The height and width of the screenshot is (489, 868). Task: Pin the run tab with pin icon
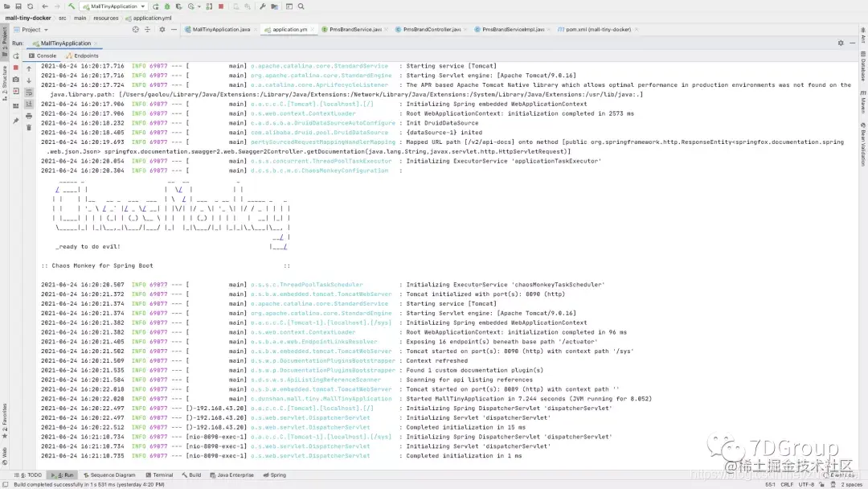[16, 120]
